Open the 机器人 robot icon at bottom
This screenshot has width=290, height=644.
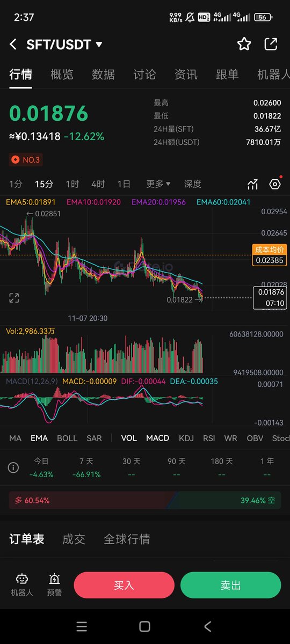pos(22,584)
